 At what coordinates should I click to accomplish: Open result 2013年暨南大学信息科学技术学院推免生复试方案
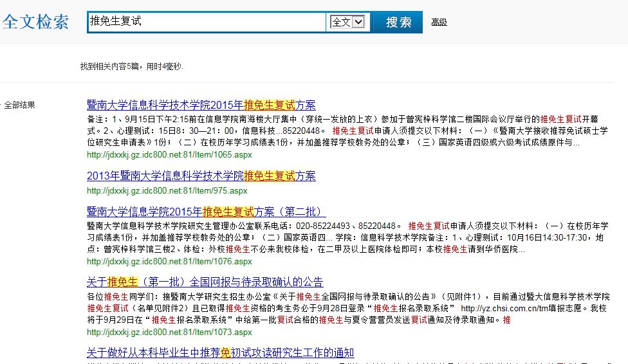(x=201, y=176)
